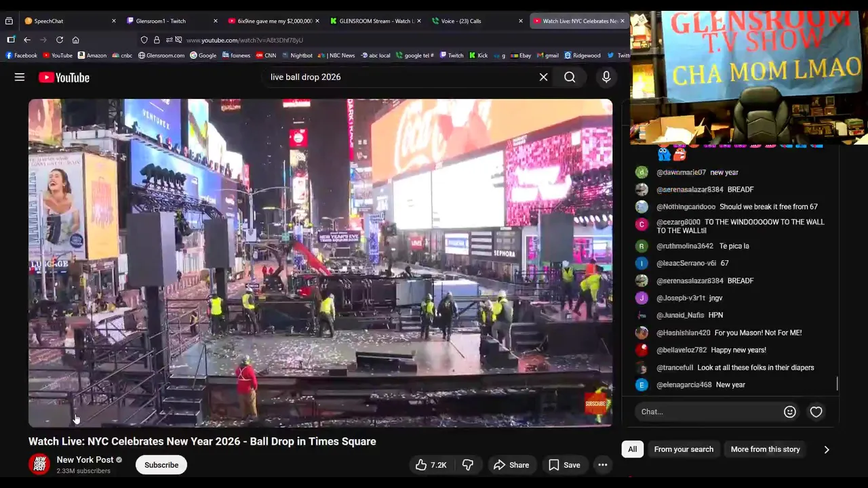Viewport: 868px width, 488px height.
Task: Open more actions three-dot menu
Action: [602, 465]
